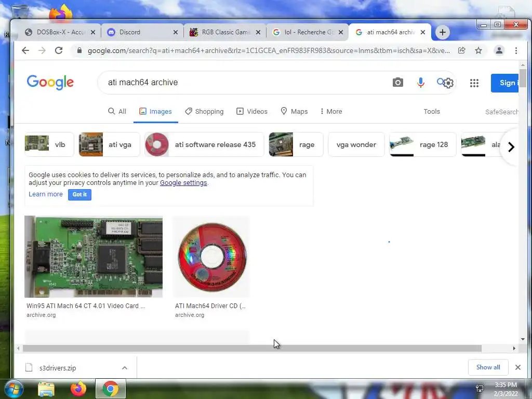Image resolution: width=532 pixels, height=399 pixels.
Task: Select the Shopping results tab
Action: [x=204, y=111]
